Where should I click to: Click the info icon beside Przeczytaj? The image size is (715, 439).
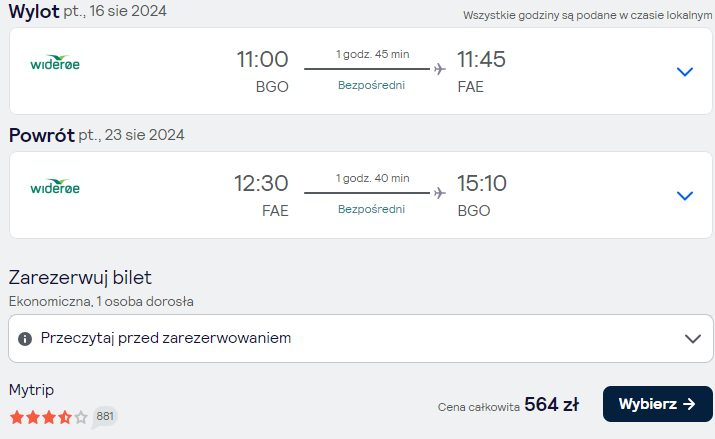[x=25, y=339]
